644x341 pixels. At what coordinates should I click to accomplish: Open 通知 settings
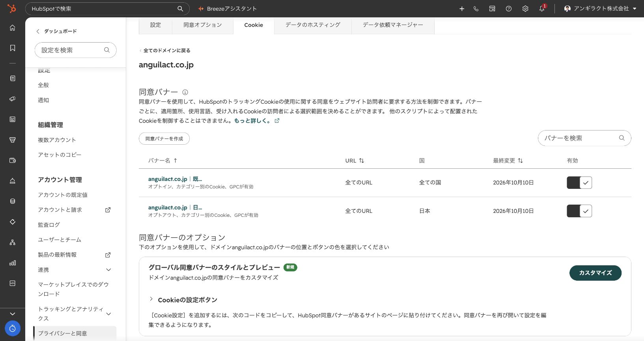pos(43,100)
